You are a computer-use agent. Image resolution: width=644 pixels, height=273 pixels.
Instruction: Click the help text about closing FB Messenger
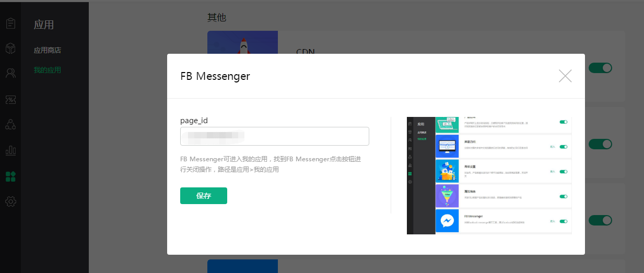pos(271,164)
